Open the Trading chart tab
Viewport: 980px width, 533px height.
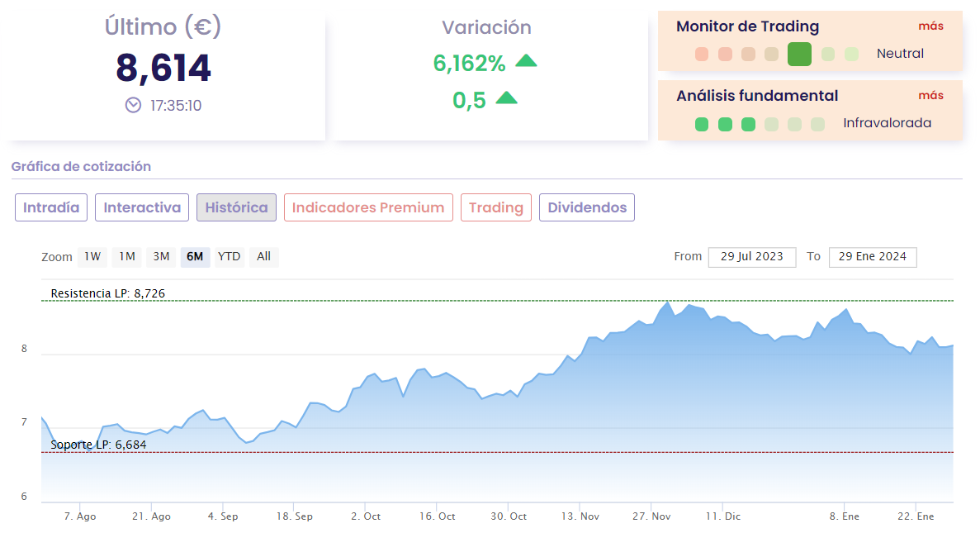(x=496, y=207)
